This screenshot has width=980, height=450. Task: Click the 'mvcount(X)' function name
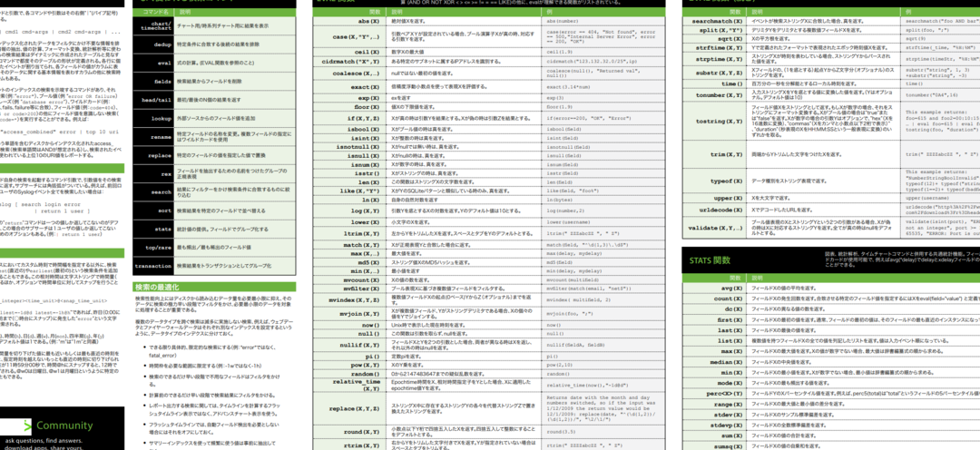pyautogui.click(x=361, y=280)
